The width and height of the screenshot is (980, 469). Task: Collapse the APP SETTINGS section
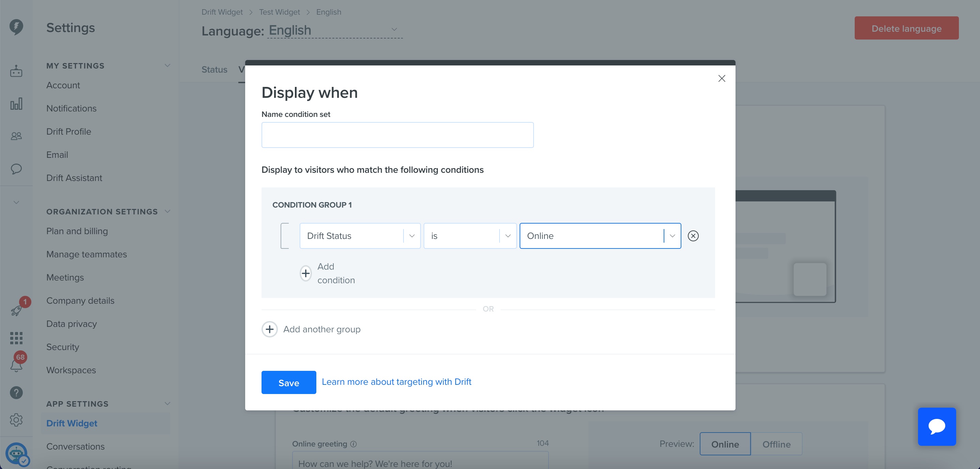(x=167, y=404)
